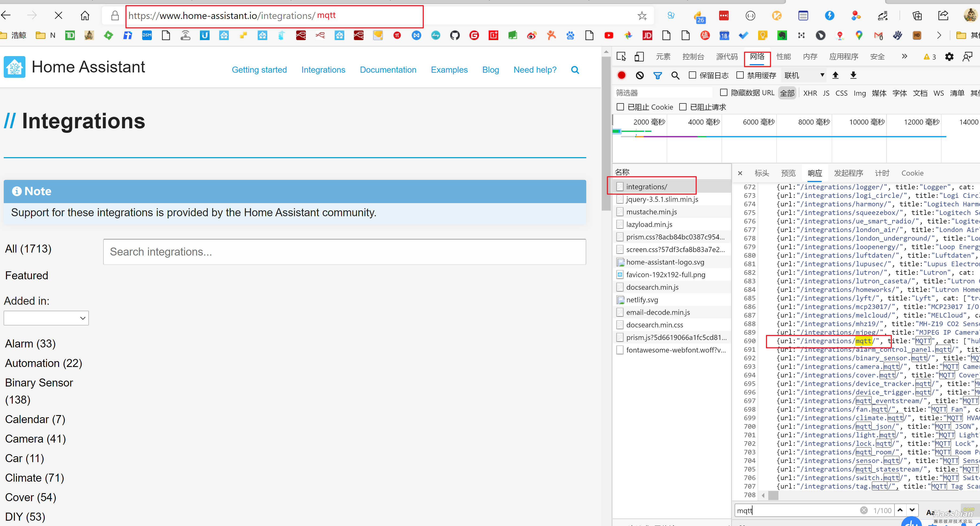Select the integrations/ request row
Viewport: 980px width, 526px height.
(672, 187)
